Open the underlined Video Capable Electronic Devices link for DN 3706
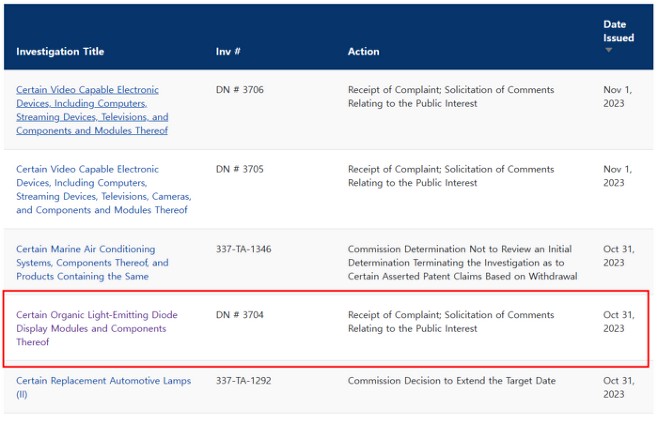Viewport: 658px width, 423px height. (x=92, y=110)
